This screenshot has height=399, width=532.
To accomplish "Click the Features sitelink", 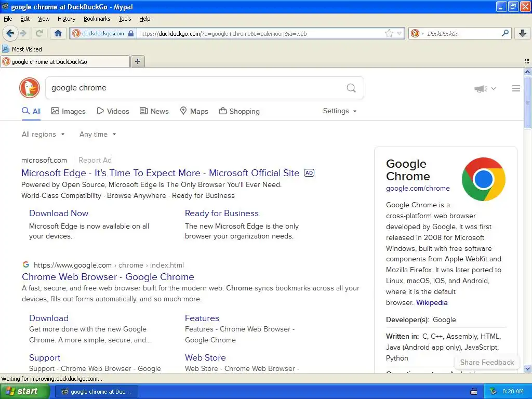I will (202, 318).
